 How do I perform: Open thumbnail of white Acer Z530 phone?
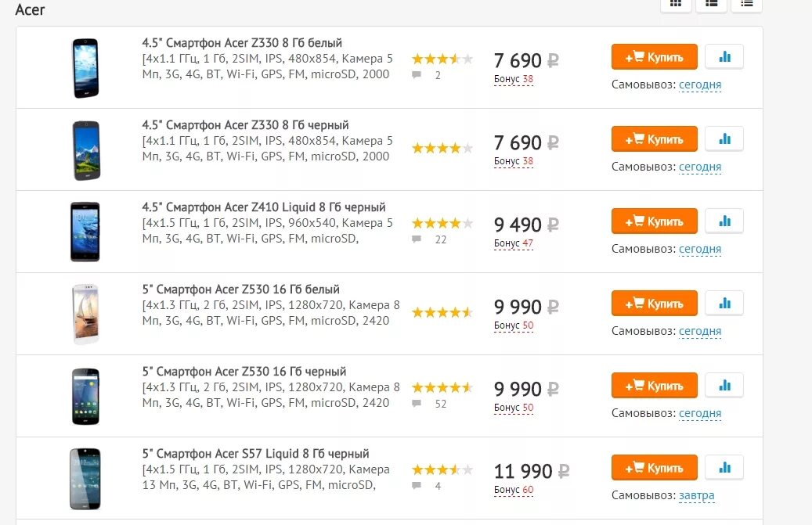tap(85, 314)
